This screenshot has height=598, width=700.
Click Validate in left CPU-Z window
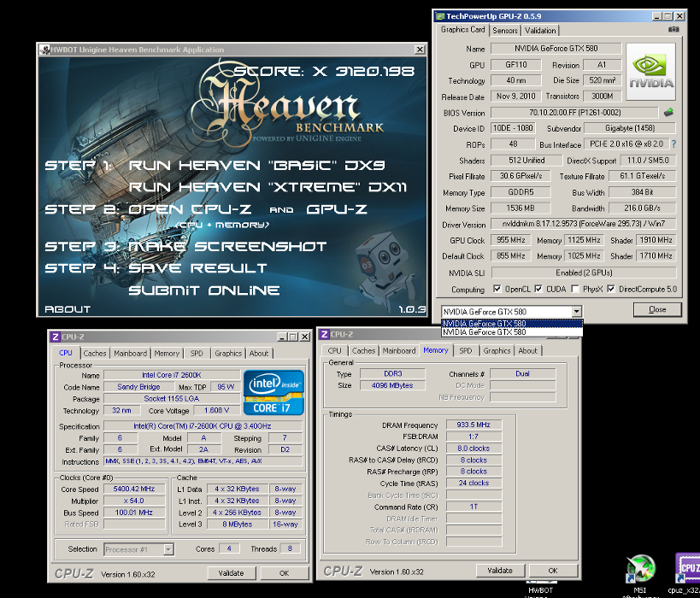(232, 573)
